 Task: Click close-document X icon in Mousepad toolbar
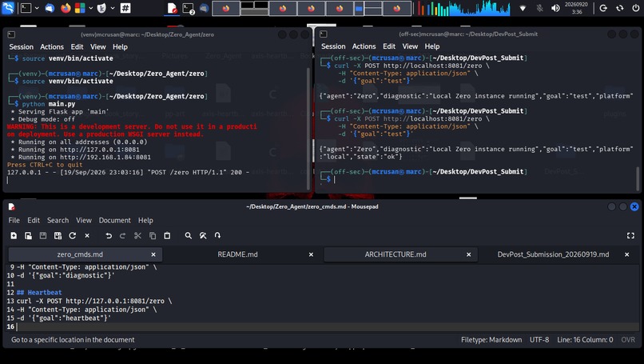pos(87,236)
